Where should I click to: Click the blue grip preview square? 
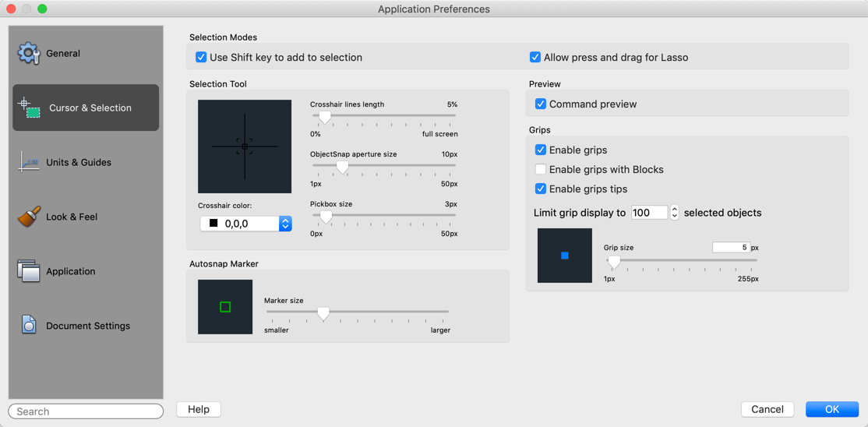pyautogui.click(x=565, y=256)
